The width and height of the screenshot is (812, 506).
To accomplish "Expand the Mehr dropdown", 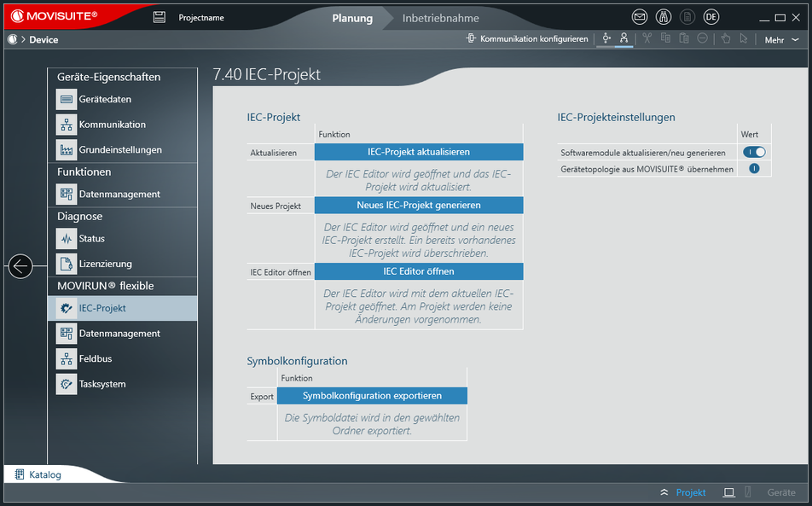I will point(779,39).
